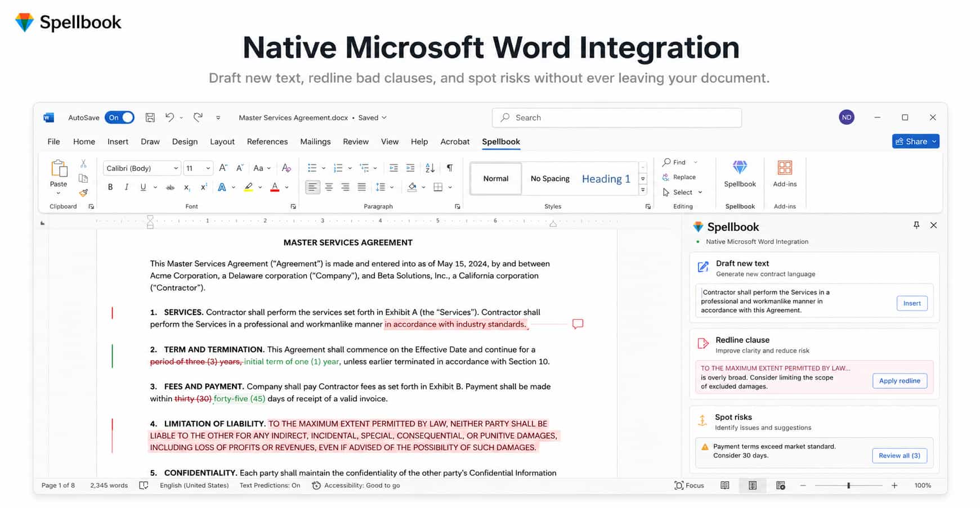
Task: Justify the paragraph text
Action: [361, 187]
